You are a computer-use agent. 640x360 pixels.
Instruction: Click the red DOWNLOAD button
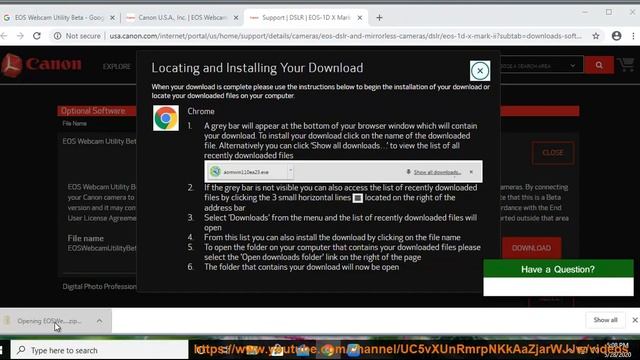click(531, 248)
